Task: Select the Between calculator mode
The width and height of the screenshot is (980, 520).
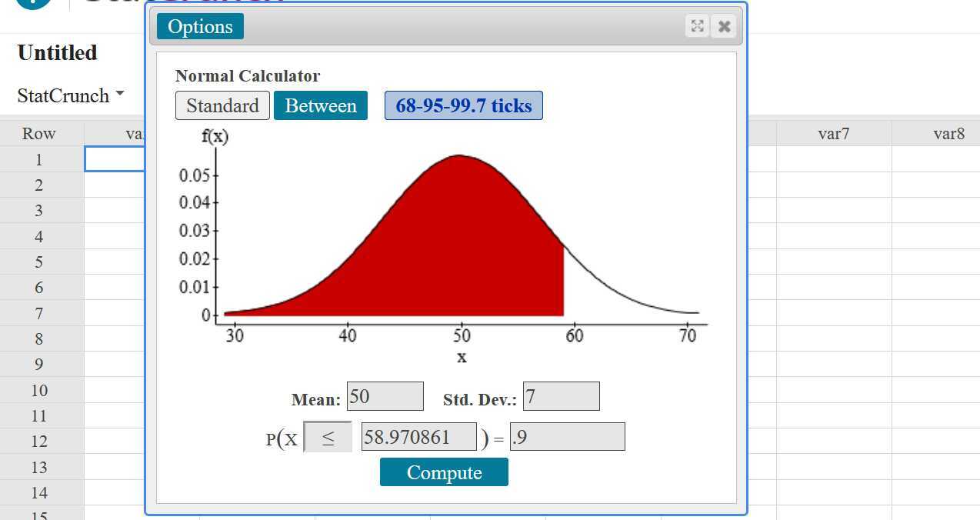Action: (x=321, y=105)
